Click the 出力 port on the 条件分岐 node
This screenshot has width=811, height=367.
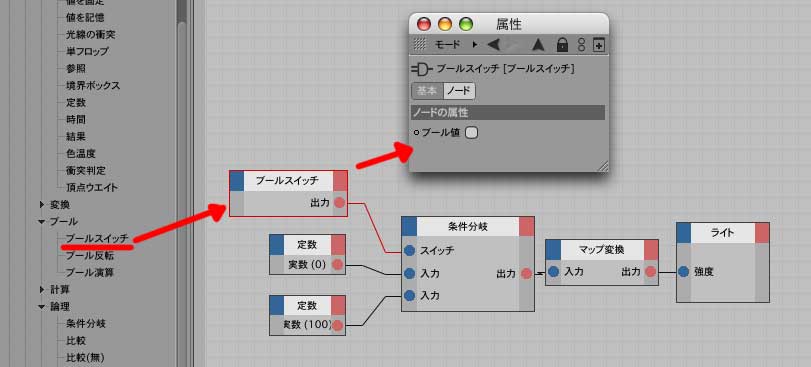coord(527,273)
